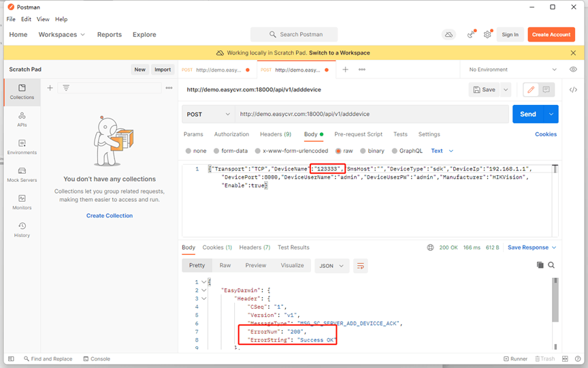
Task: Expand the Save Response dropdown
Action: 532,247
